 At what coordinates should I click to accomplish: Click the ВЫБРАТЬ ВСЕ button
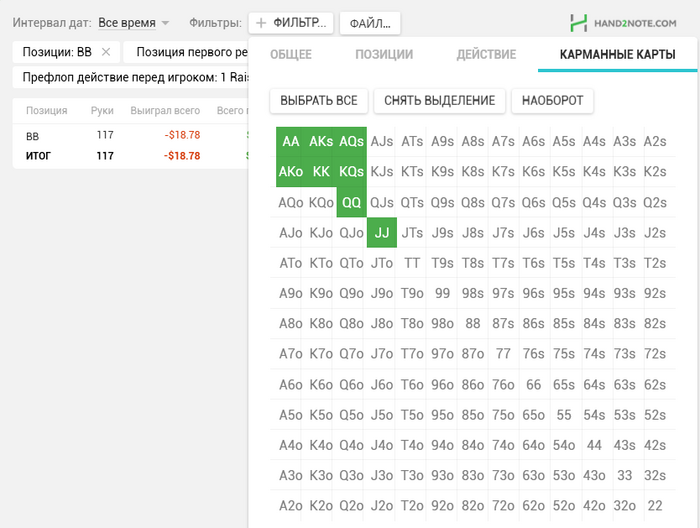(319, 100)
